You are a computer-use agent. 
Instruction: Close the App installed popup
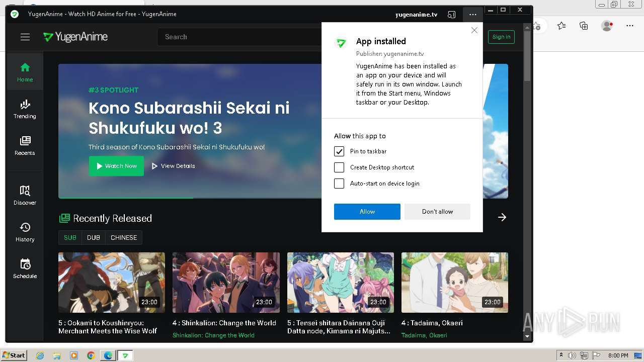(x=474, y=30)
